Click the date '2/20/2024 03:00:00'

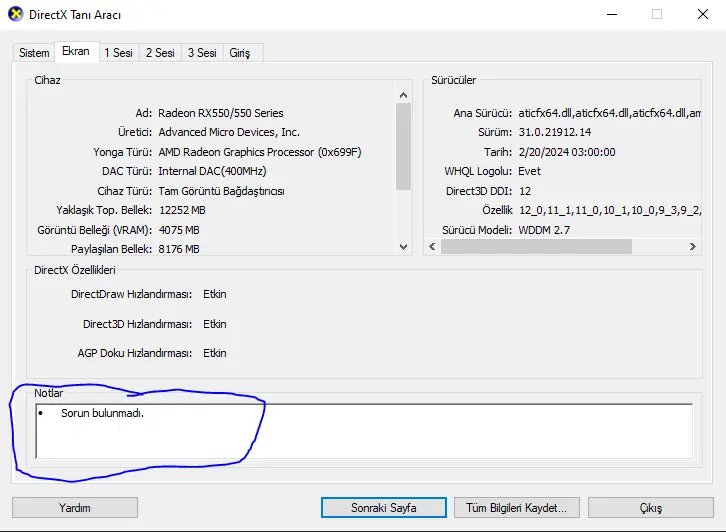click(567, 152)
